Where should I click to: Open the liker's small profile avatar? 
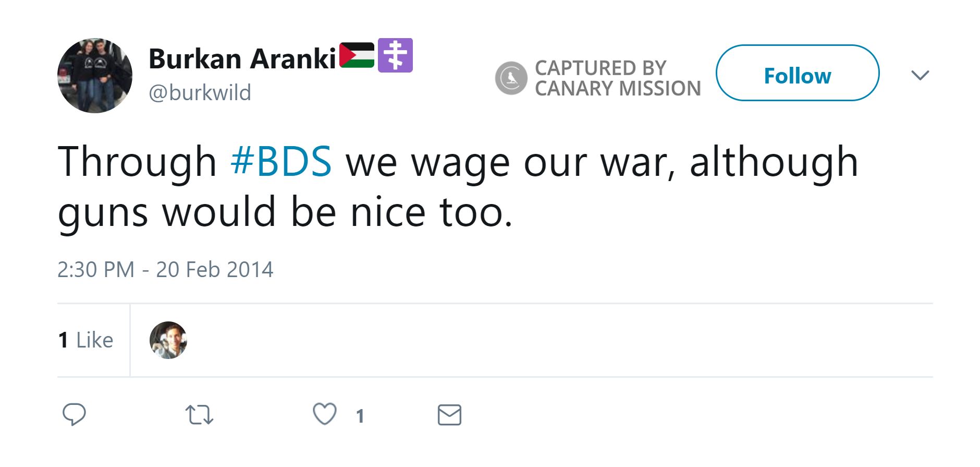[168, 340]
